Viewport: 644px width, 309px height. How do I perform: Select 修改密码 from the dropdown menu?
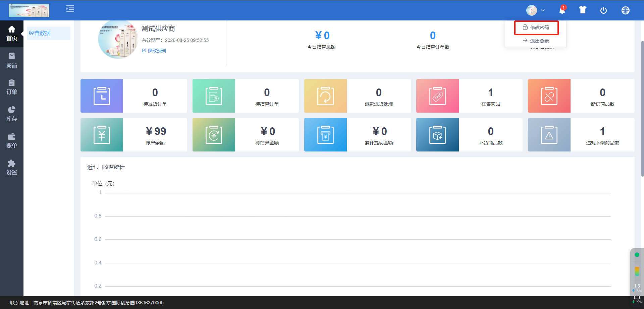coord(536,27)
